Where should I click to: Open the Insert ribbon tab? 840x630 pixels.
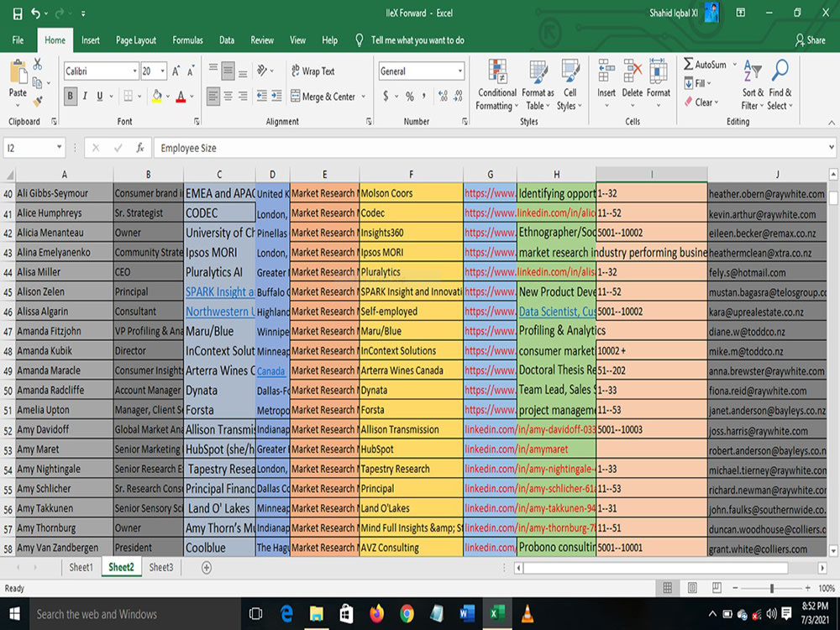point(90,40)
